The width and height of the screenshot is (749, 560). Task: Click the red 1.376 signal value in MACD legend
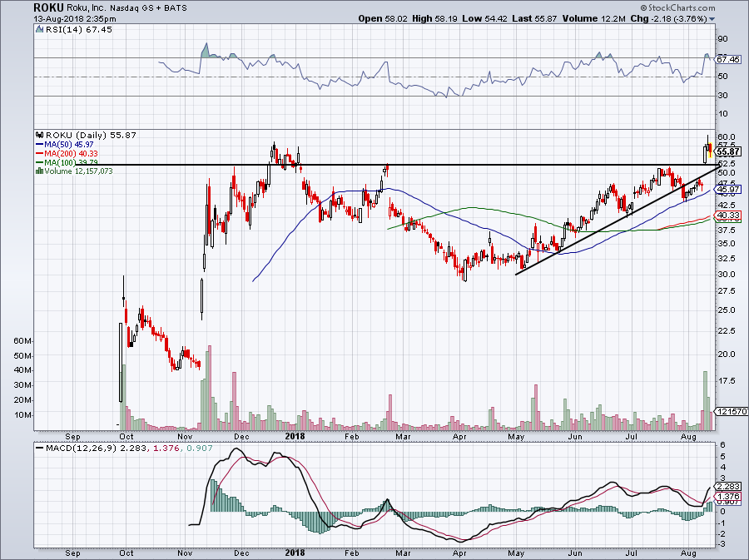pyautogui.click(x=166, y=448)
